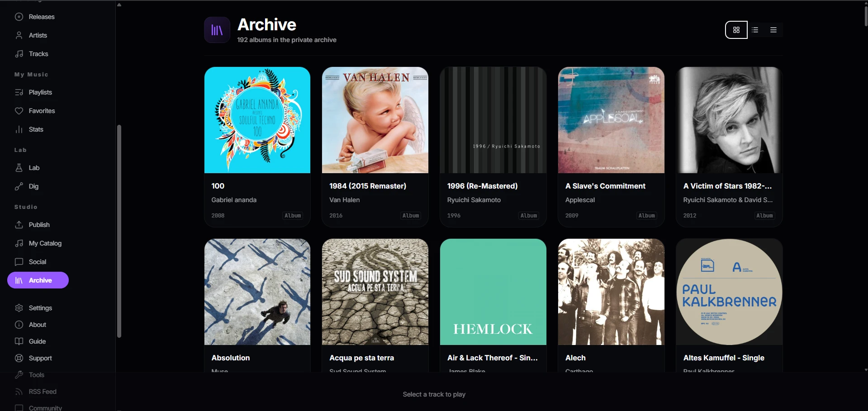Click the Playlists list icon

19,92
